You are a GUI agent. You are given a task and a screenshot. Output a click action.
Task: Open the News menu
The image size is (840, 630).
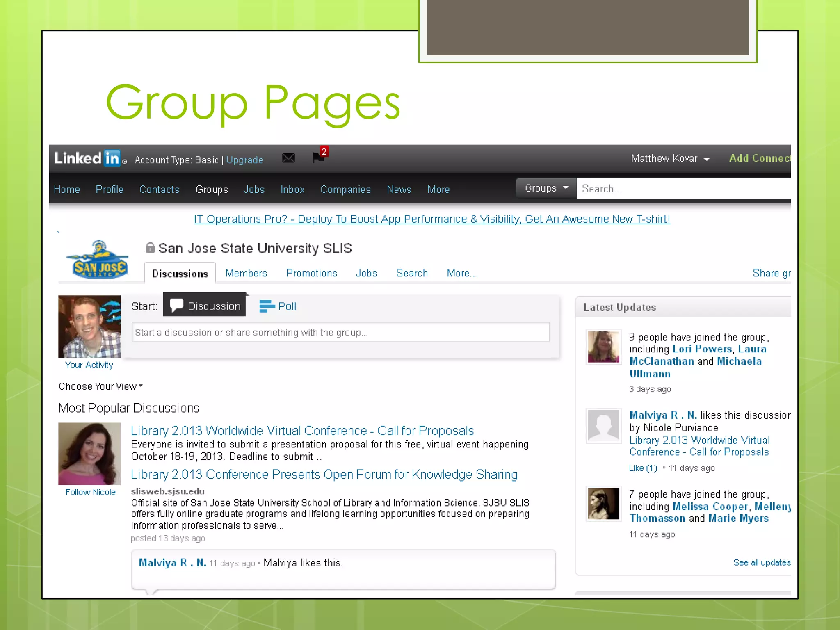tap(399, 189)
